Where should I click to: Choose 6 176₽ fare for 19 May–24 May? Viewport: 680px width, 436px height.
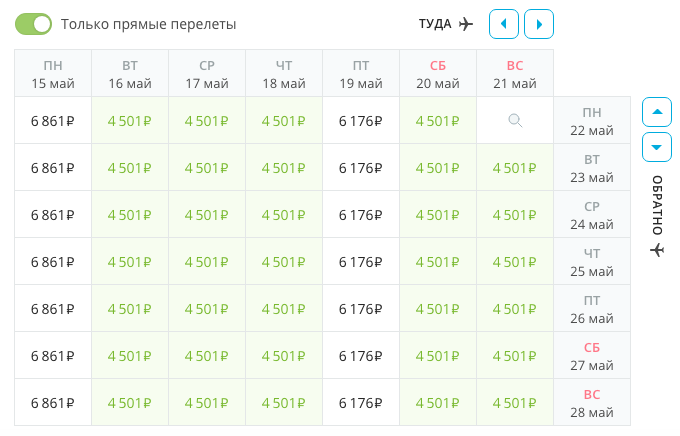(361, 215)
